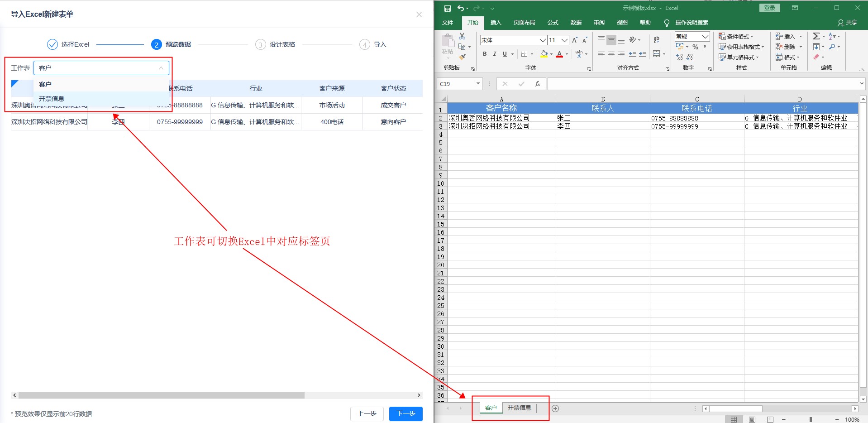
Task: Open the 单元格样式 dropdown
Action: (x=739, y=57)
